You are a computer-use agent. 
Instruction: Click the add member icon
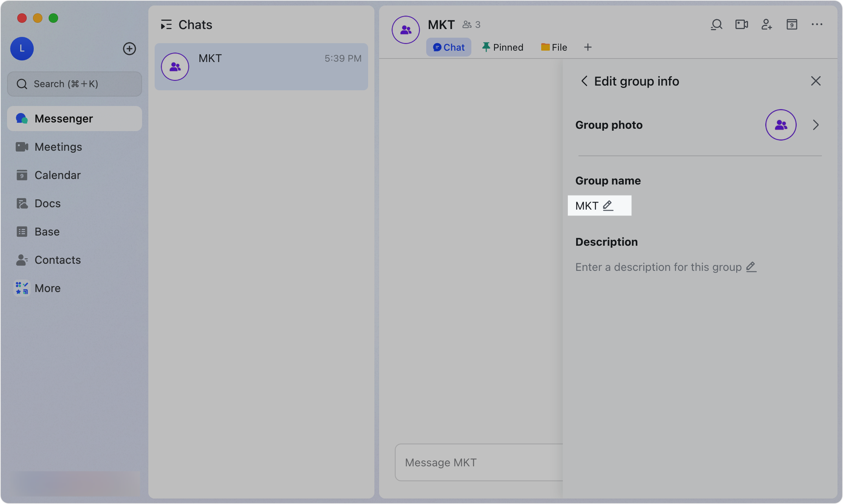(x=766, y=25)
